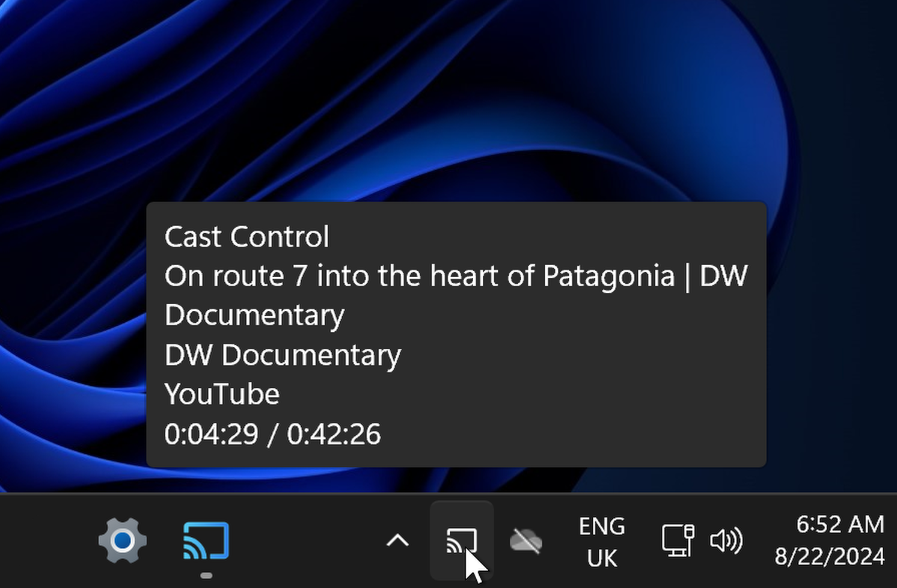Click the DW Documentary channel name

coord(282,355)
